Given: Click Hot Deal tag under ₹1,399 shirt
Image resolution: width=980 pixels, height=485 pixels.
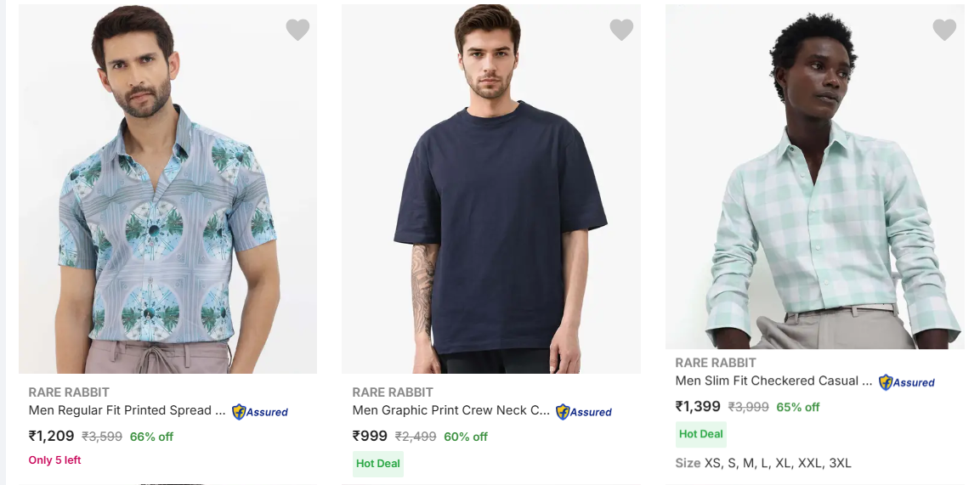Looking at the screenshot, I should pos(701,434).
